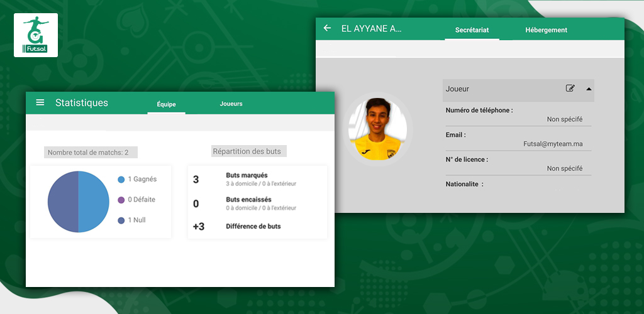
Task: Click the Futsal@myteam.ma email value
Action: click(553, 144)
